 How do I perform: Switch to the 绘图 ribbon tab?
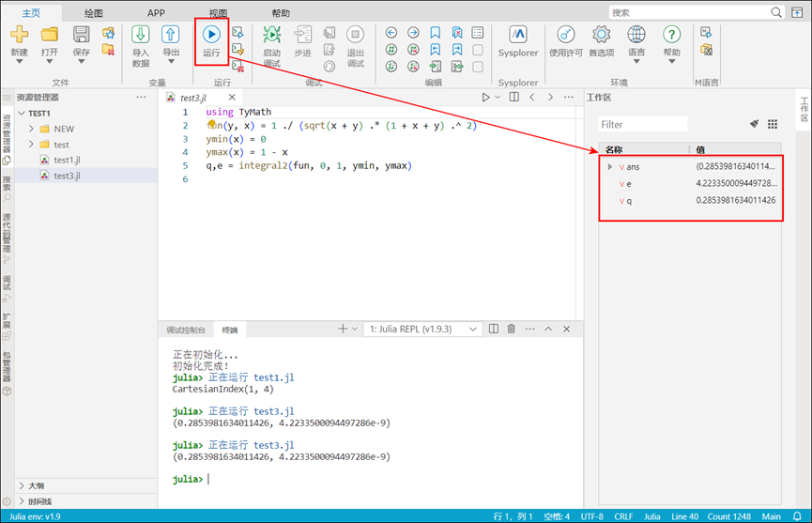coord(94,13)
